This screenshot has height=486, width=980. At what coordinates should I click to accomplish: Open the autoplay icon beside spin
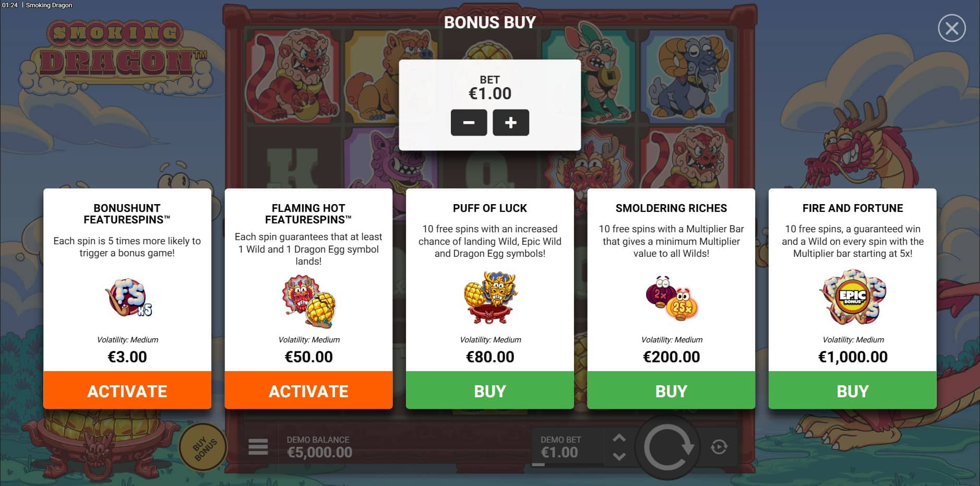pos(719,447)
